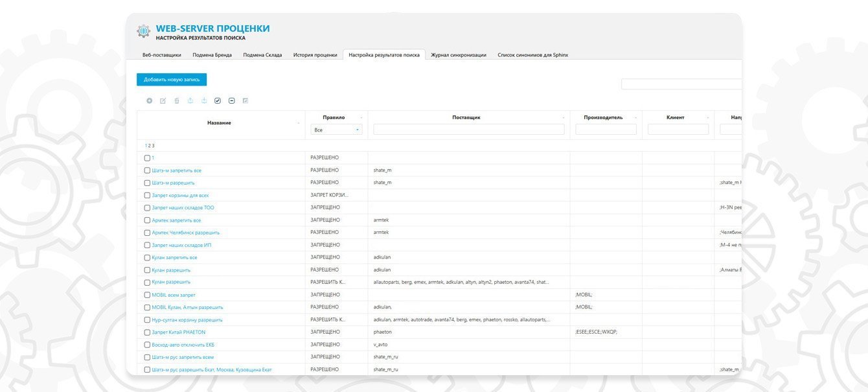Click sort arrow in Правило column header
The image size is (868, 392).
click(x=360, y=118)
